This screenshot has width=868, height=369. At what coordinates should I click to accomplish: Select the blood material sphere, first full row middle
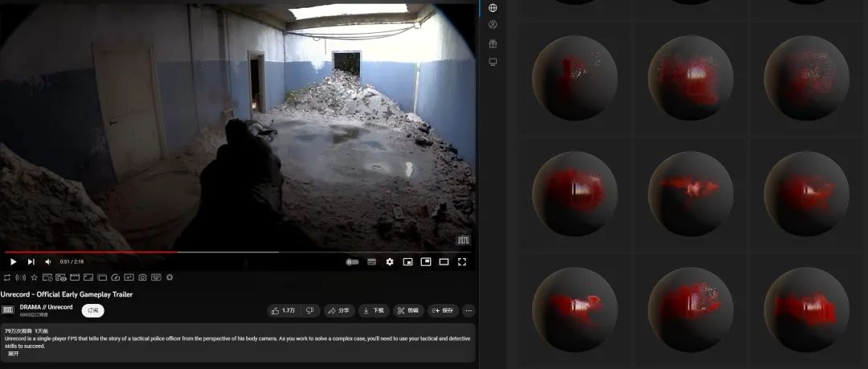click(x=690, y=77)
